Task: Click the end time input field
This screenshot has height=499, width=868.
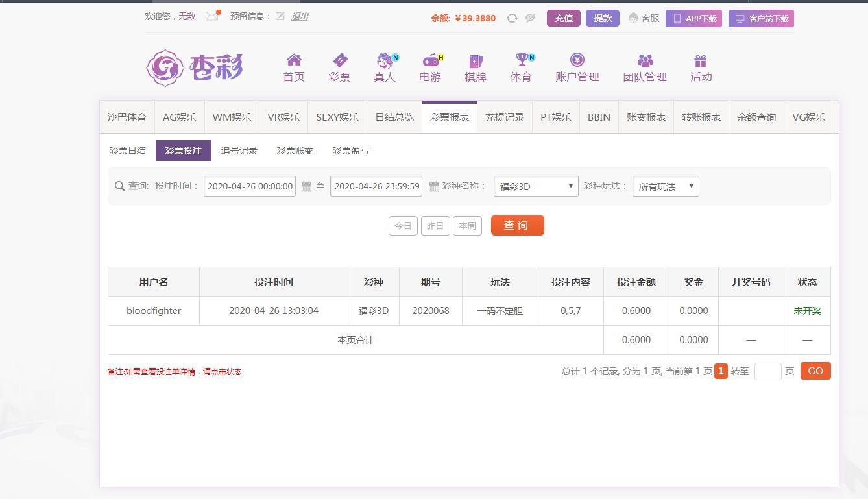Action: click(376, 186)
